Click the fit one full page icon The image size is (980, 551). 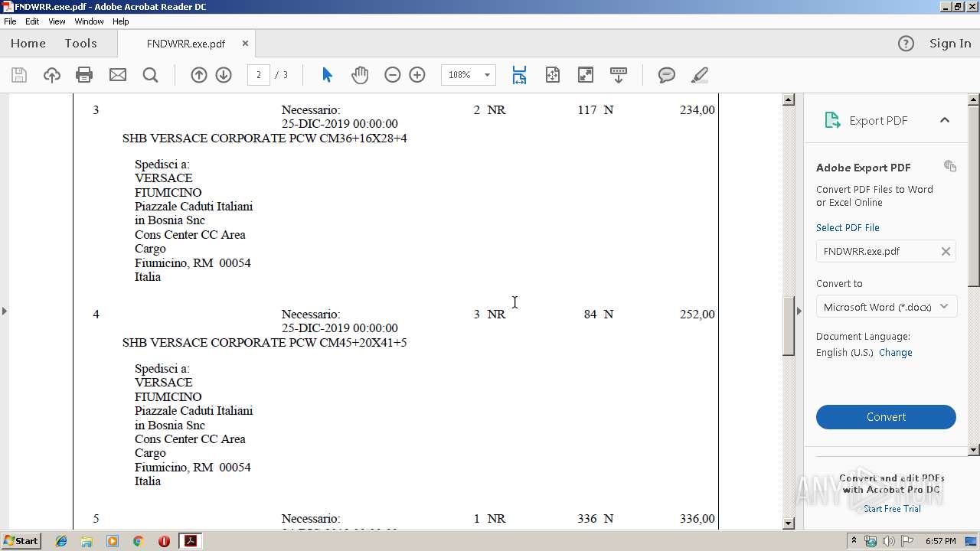[553, 75]
